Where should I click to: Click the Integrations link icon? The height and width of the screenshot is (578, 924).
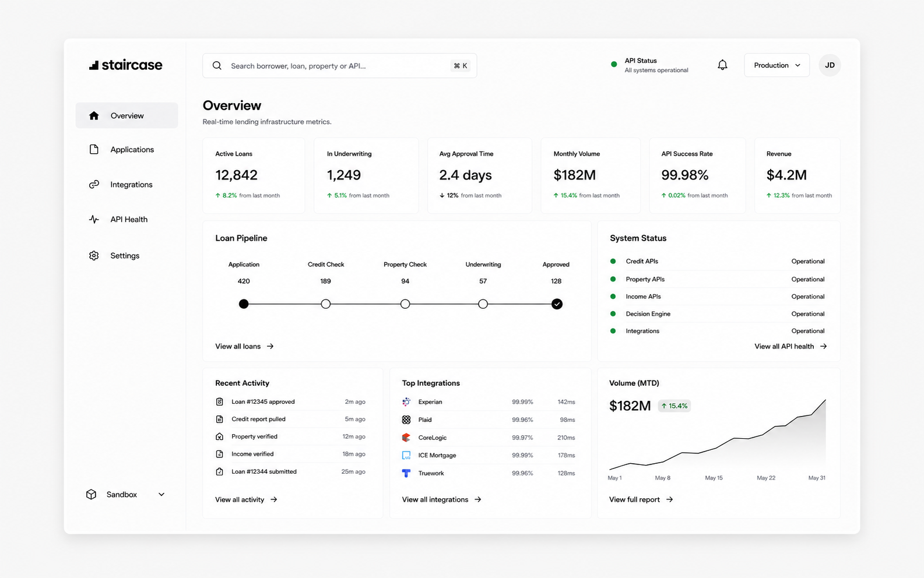[94, 184]
